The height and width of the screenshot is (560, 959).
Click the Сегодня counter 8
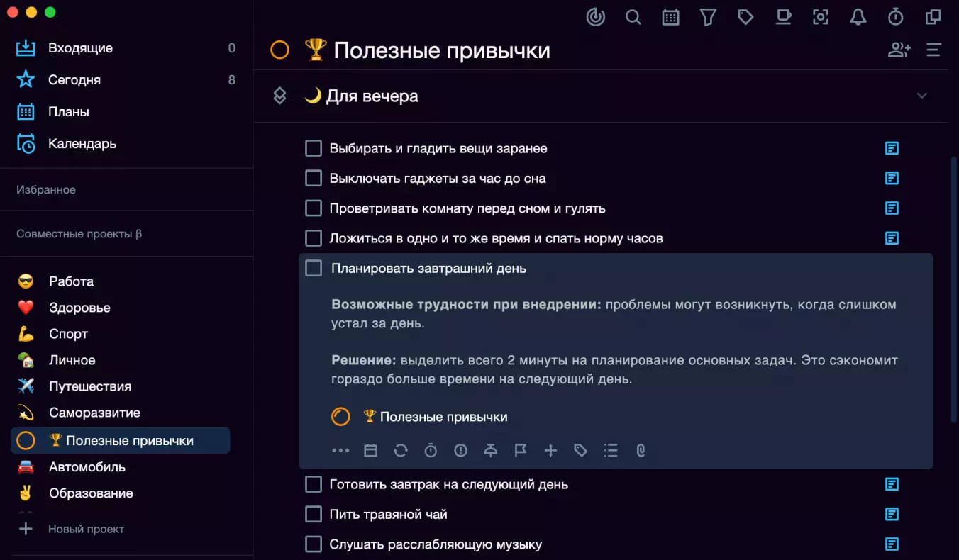pyautogui.click(x=232, y=80)
